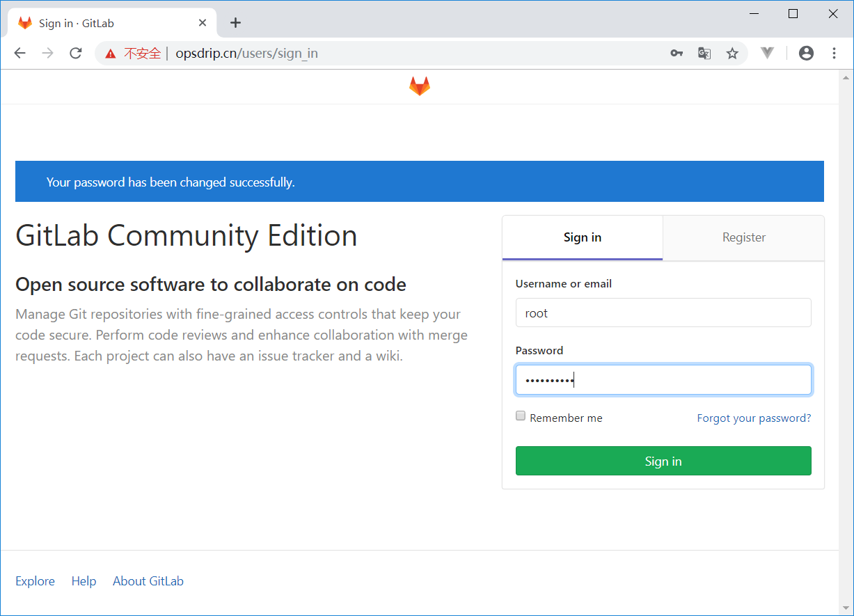This screenshot has height=616, width=854.
Task: Click the red not-secure warning icon
Action: tap(111, 54)
